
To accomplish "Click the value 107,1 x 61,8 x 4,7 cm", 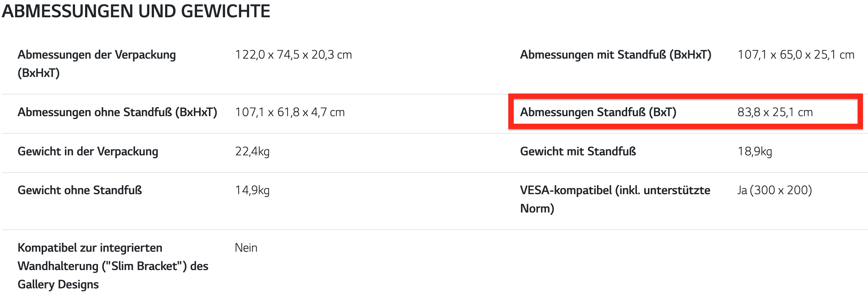I will click(290, 112).
